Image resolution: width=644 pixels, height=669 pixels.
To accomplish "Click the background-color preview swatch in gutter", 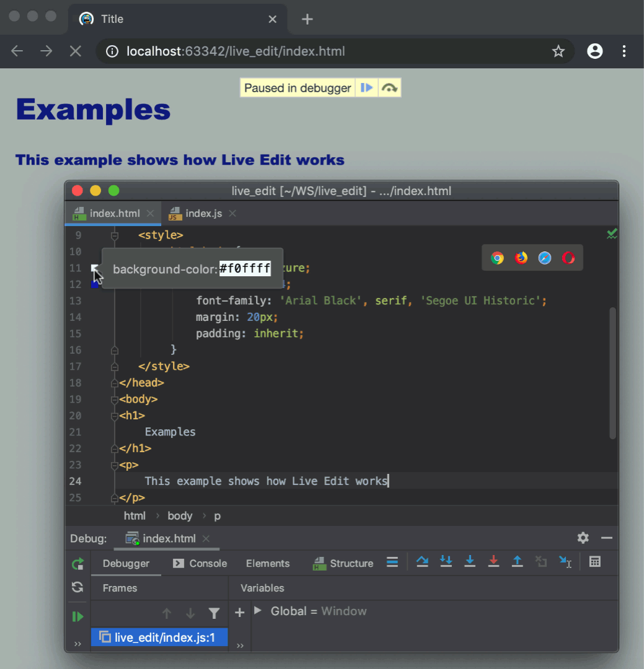I will (94, 268).
